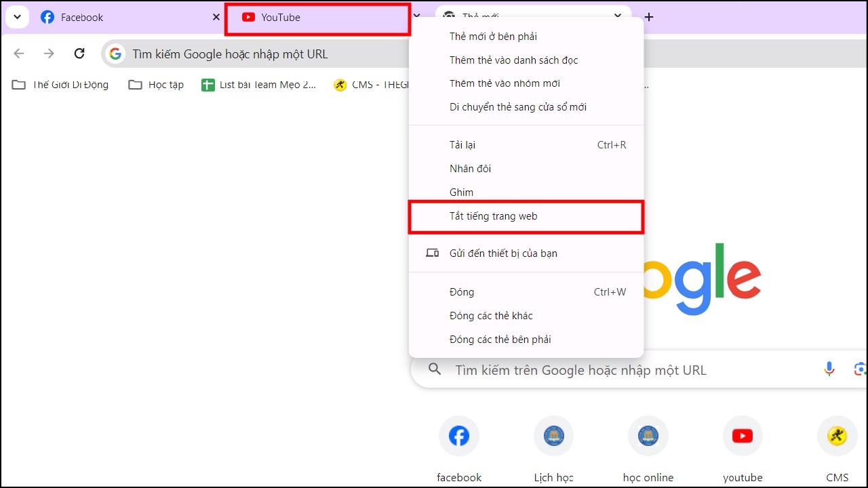Select Tắt tiếng trang web option

(x=526, y=217)
